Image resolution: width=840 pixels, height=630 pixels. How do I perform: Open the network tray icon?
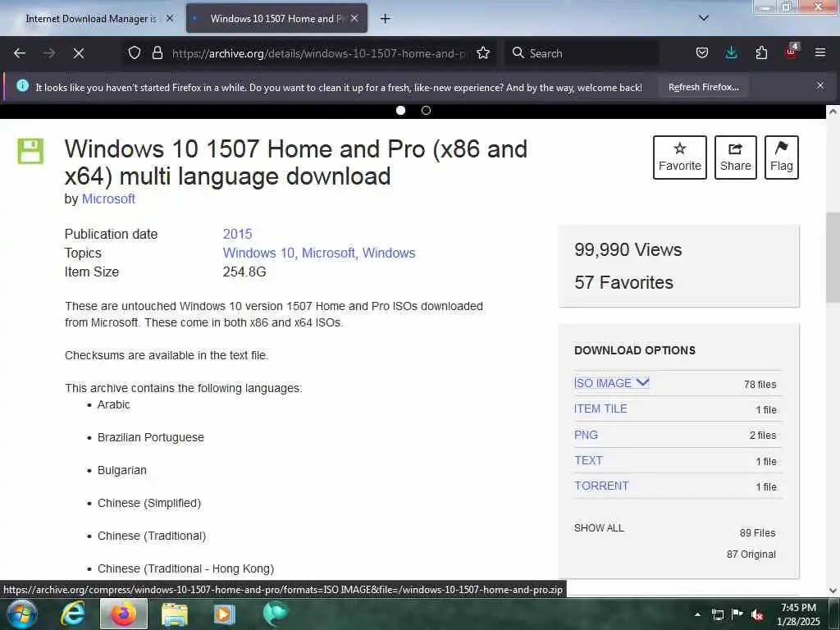coord(717,615)
